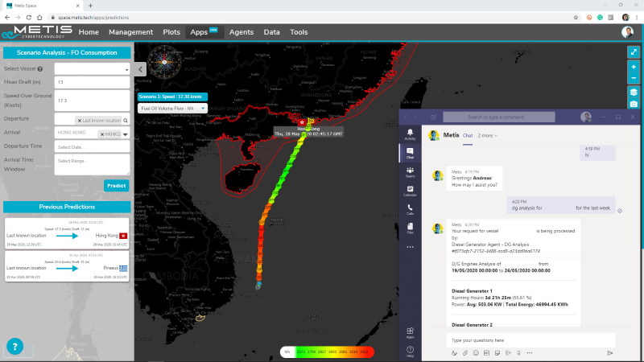Click the Hong Kong destination marker on map
The width and height of the screenshot is (644, 362).
[303, 122]
